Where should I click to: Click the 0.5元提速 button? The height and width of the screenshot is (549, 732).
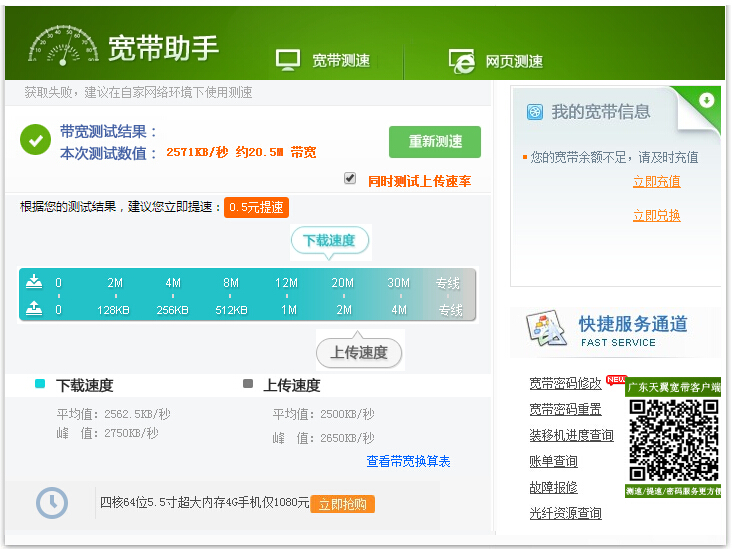[256, 207]
